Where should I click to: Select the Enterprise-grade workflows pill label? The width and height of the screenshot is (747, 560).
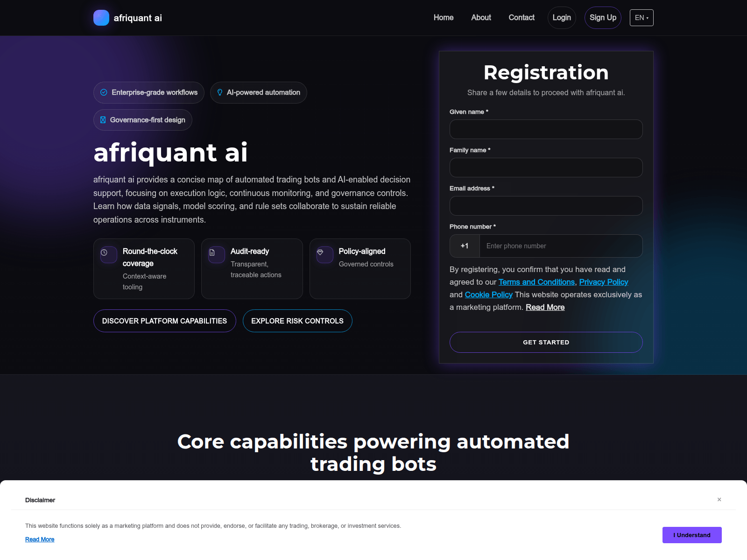(x=155, y=92)
